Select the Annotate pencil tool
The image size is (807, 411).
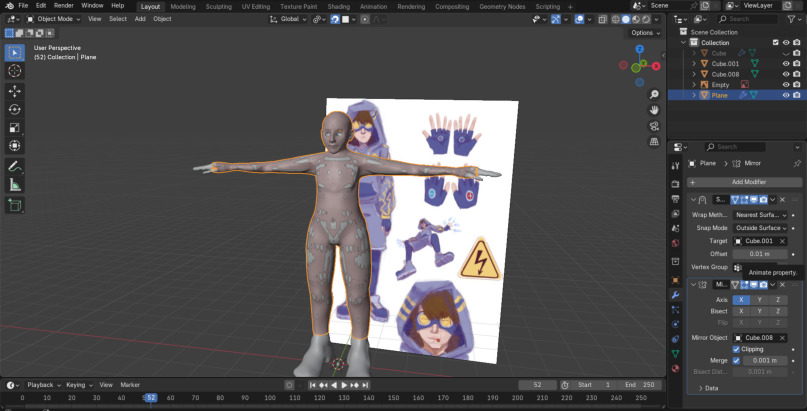click(x=15, y=165)
